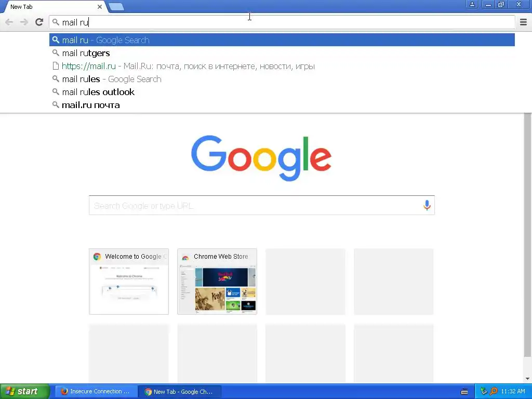
Task: Click the 11:32 AM taskbar clock
Action: pyautogui.click(x=513, y=392)
